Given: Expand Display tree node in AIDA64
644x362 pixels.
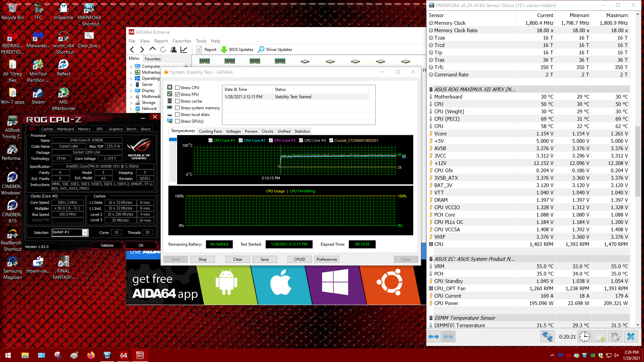Looking at the screenshot, I should (x=131, y=90).
